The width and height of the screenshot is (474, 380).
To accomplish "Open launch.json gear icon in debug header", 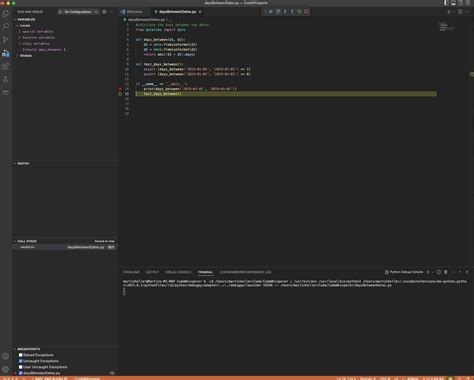I will click(x=104, y=12).
